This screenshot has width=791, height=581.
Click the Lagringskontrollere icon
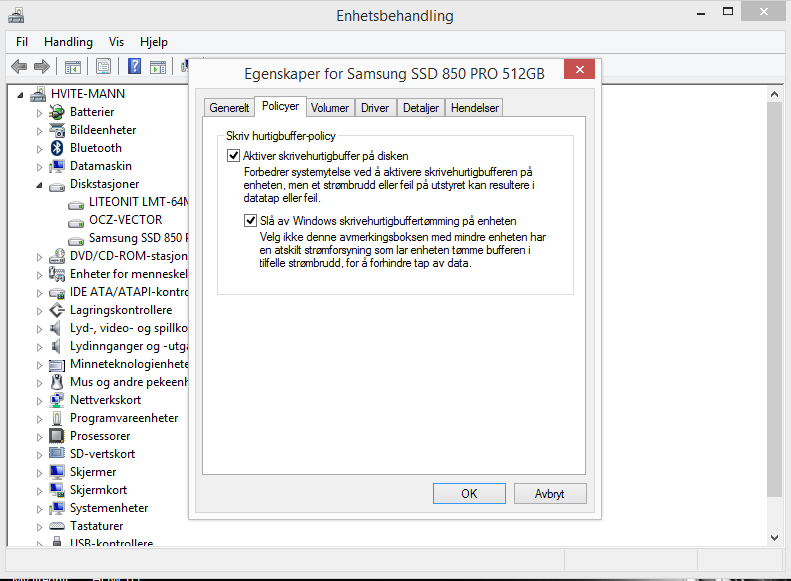click(x=57, y=310)
